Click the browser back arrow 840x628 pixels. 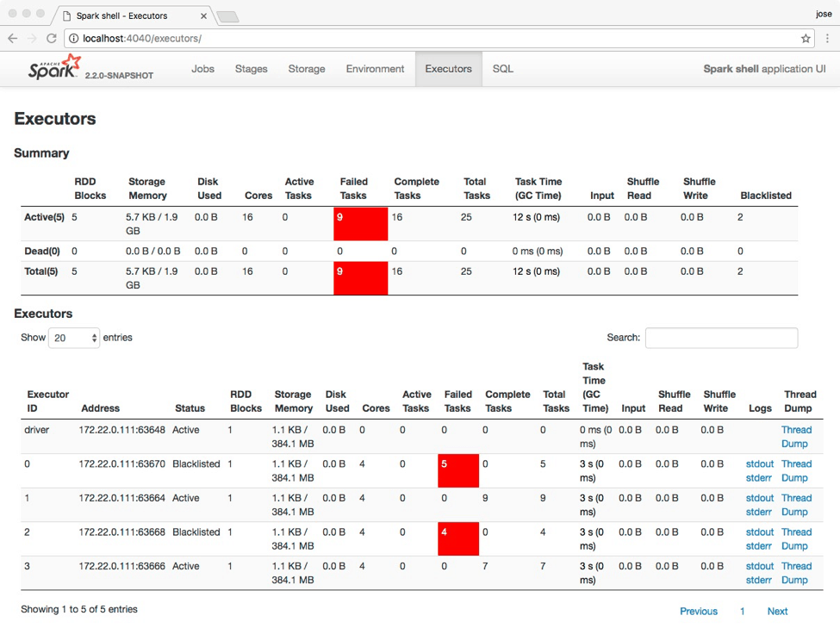coord(13,38)
